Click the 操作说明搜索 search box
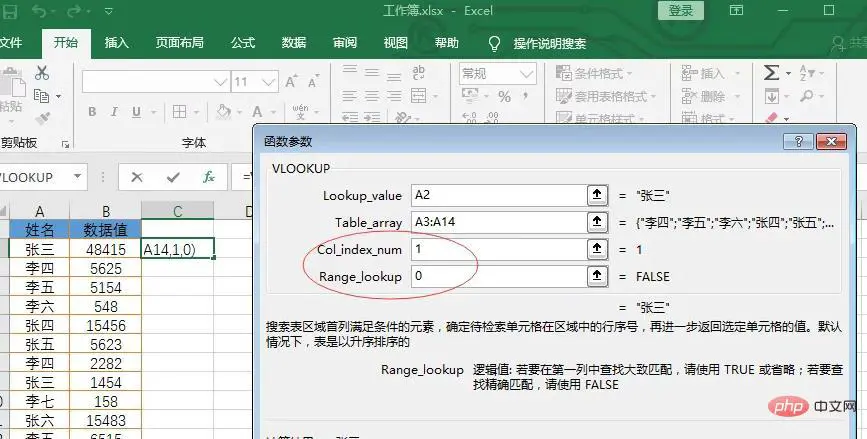The height and width of the screenshot is (439, 867). 550,44
